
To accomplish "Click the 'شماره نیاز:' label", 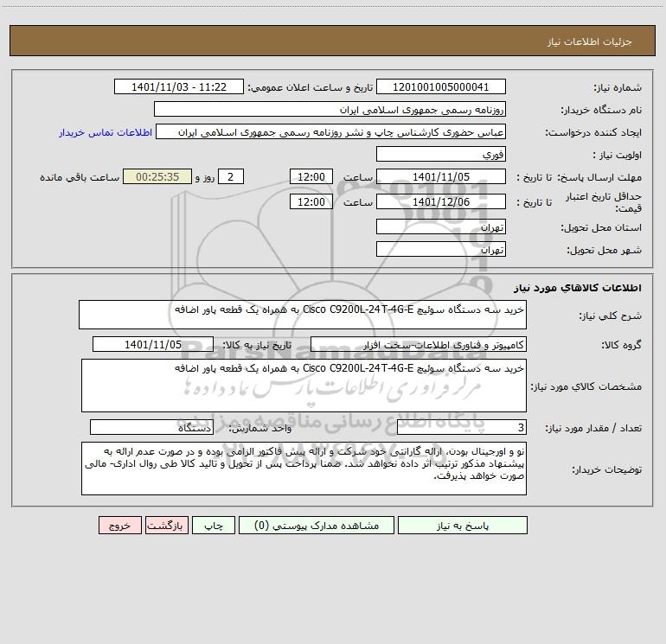I will click(618, 88).
